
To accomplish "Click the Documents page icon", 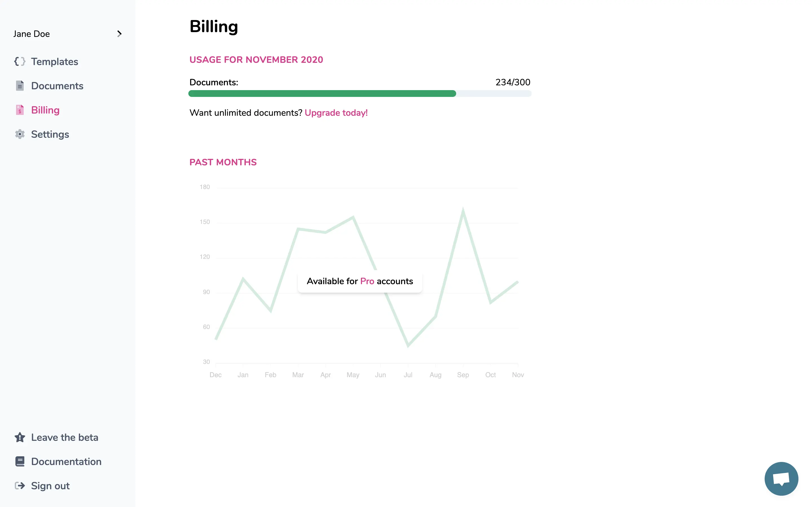I will [20, 86].
